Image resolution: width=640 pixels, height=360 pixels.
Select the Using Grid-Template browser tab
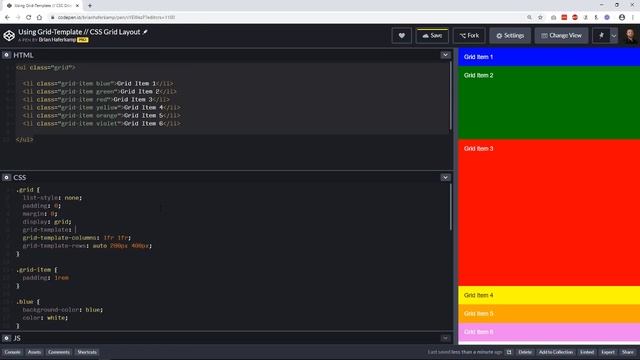coord(42,6)
